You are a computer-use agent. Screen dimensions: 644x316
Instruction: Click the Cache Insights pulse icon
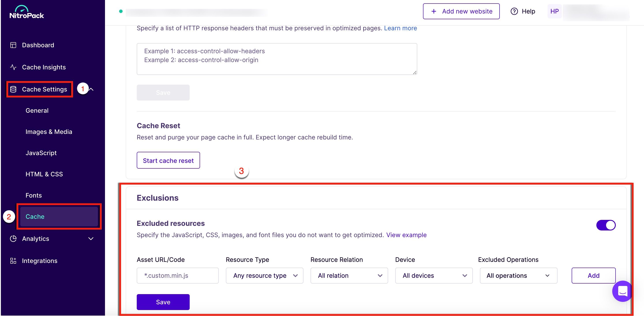tap(13, 67)
